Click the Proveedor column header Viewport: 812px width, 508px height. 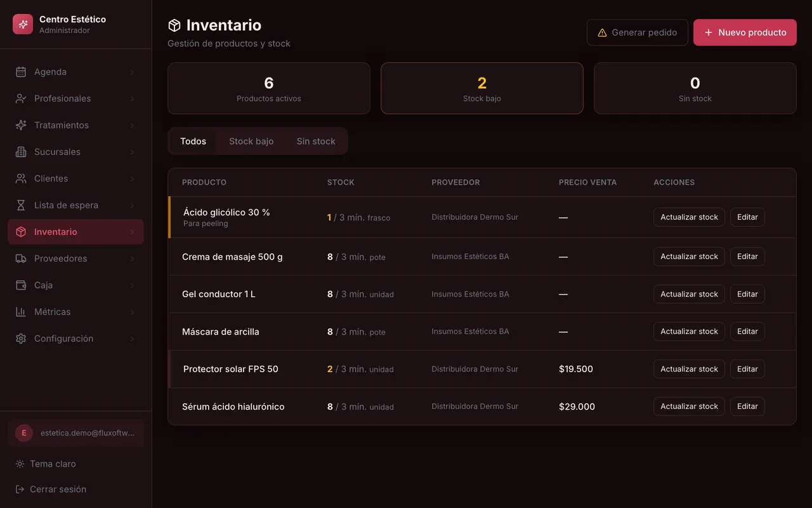click(455, 182)
